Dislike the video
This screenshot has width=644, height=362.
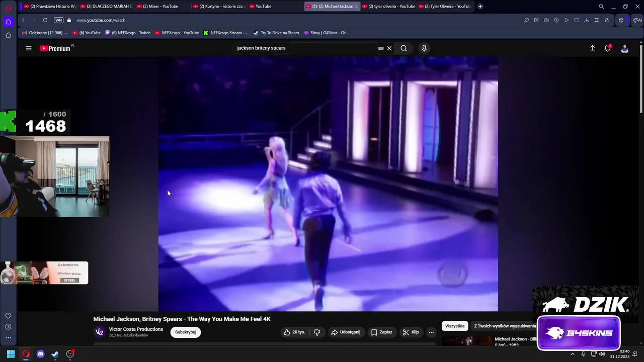pyautogui.click(x=317, y=332)
